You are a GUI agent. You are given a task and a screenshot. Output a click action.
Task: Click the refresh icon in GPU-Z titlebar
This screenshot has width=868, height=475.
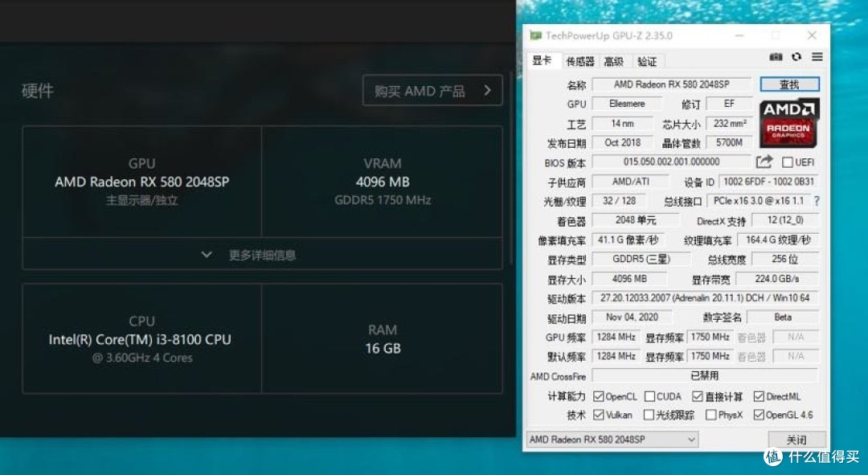(x=797, y=57)
